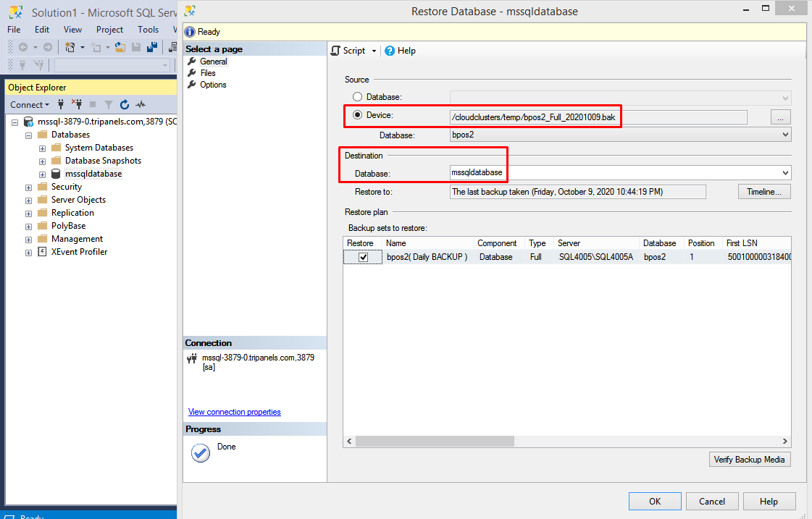The image size is (812, 519).
Task: Open the Files page
Action: (x=208, y=73)
